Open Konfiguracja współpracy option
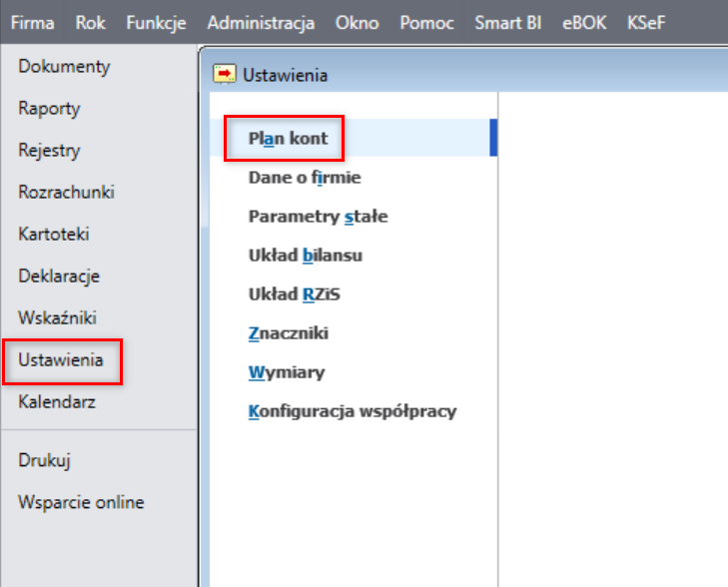The height and width of the screenshot is (587, 728). (x=352, y=411)
